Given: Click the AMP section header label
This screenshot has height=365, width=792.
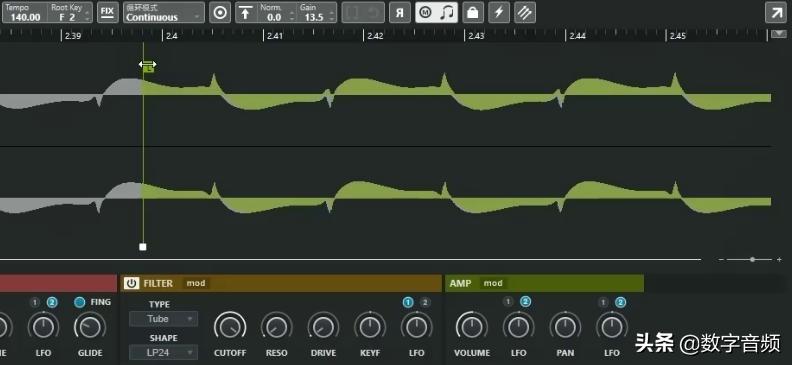Looking at the screenshot, I should tap(460, 283).
